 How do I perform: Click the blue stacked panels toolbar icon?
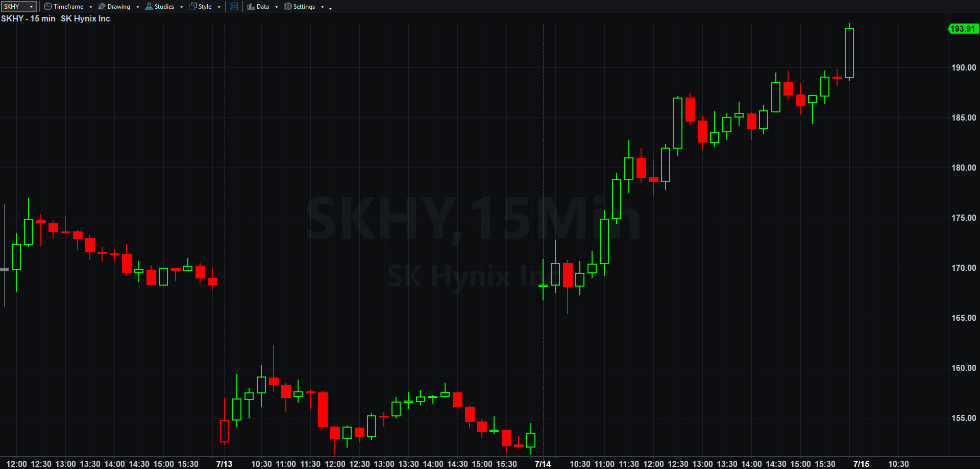click(x=234, y=7)
